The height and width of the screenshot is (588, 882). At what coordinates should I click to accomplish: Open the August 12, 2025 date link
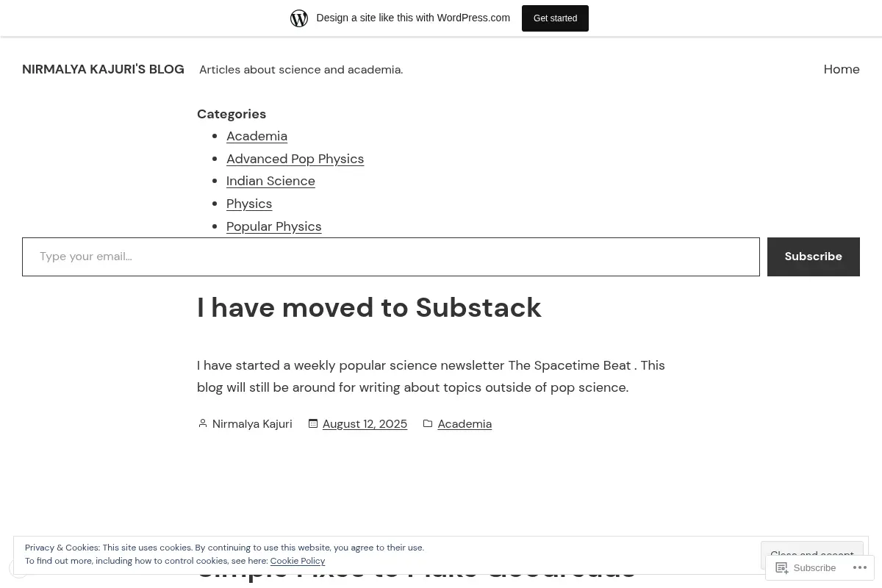tap(365, 423)
